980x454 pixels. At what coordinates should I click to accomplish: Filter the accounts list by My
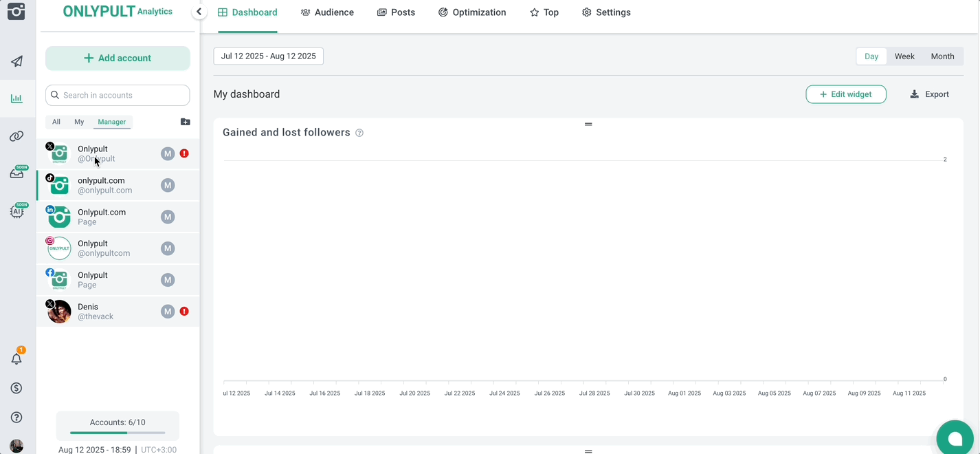pos(79,122)
